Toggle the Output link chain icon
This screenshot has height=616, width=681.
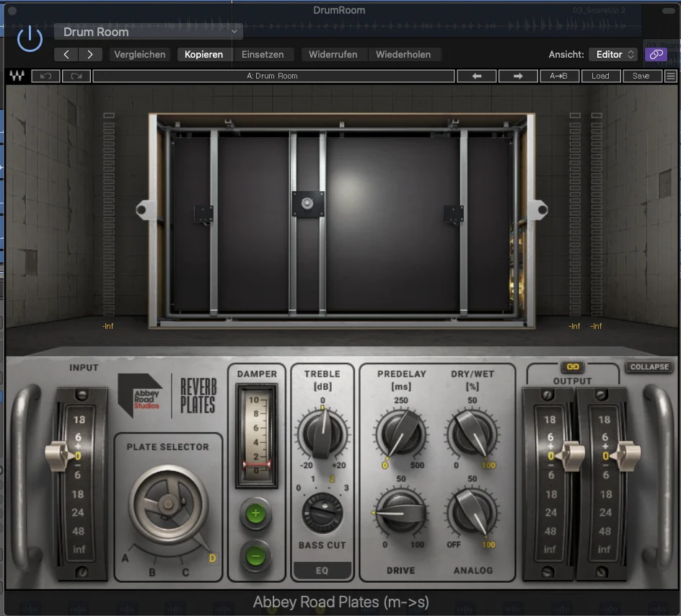[573, 367]
